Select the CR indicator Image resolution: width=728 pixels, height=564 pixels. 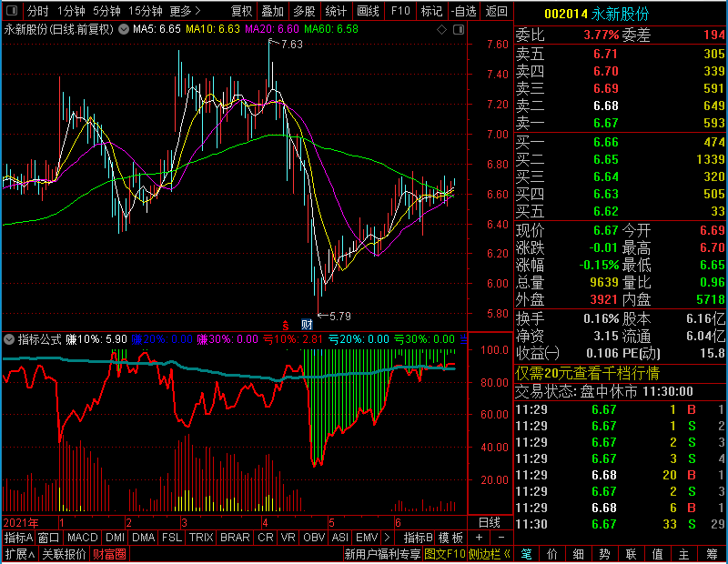click(266, 538)
